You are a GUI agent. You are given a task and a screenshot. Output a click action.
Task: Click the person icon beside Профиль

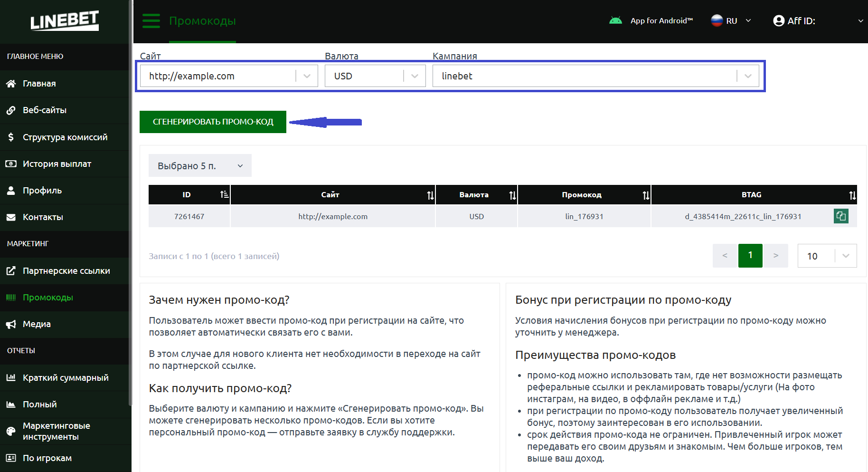pos(11,190)
